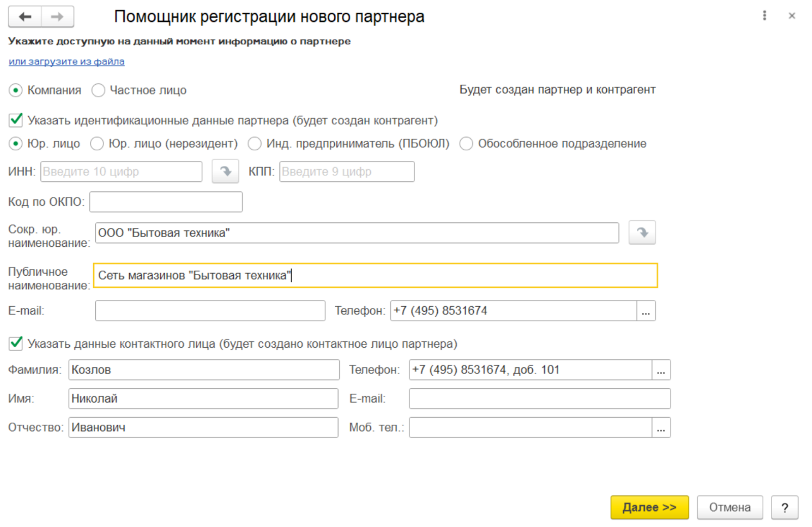Viewport: 812px width, 527px height.
Task: Click the fill-by-INN arrow button
Action: click(x=225, y=171)
